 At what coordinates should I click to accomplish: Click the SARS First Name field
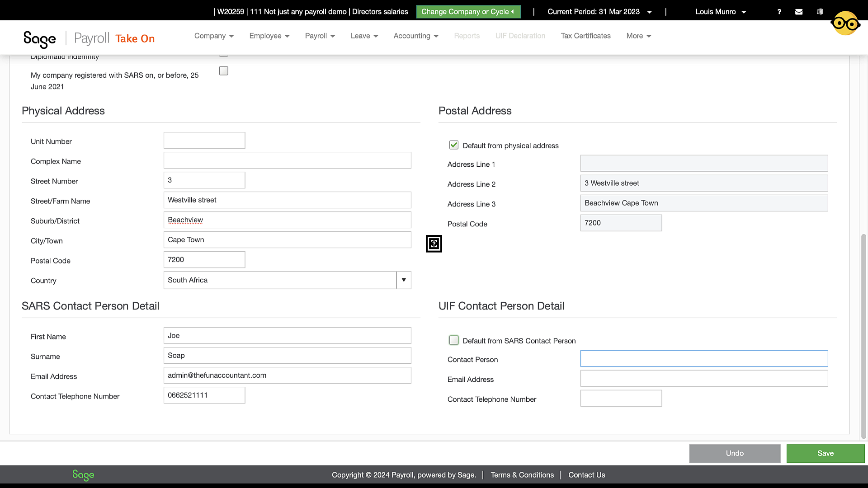tap(288, 336)
